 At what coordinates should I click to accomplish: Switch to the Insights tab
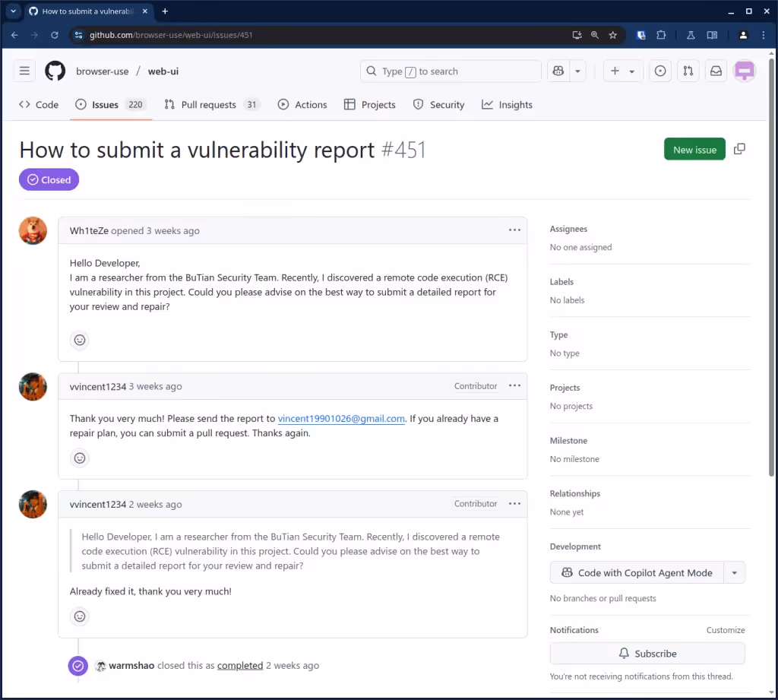tap(507, 104)
